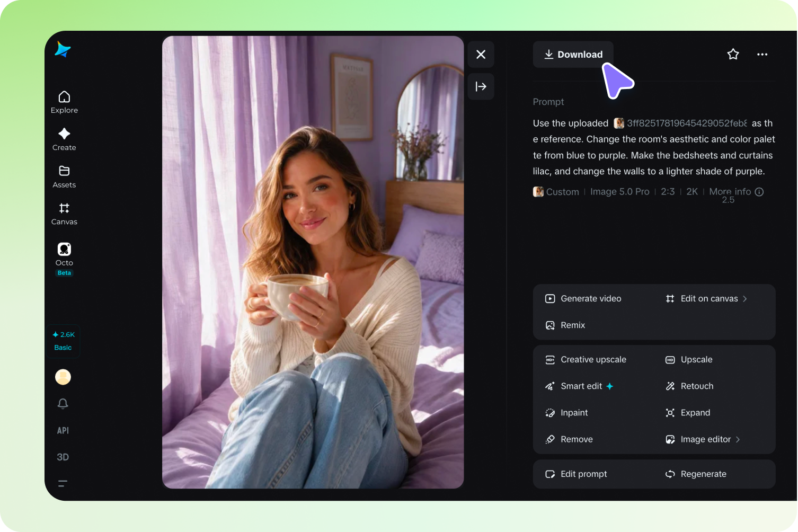Viewport: 798px width, 532px height.
Task: Click the Custom model tag
Action: coord(556,192)
